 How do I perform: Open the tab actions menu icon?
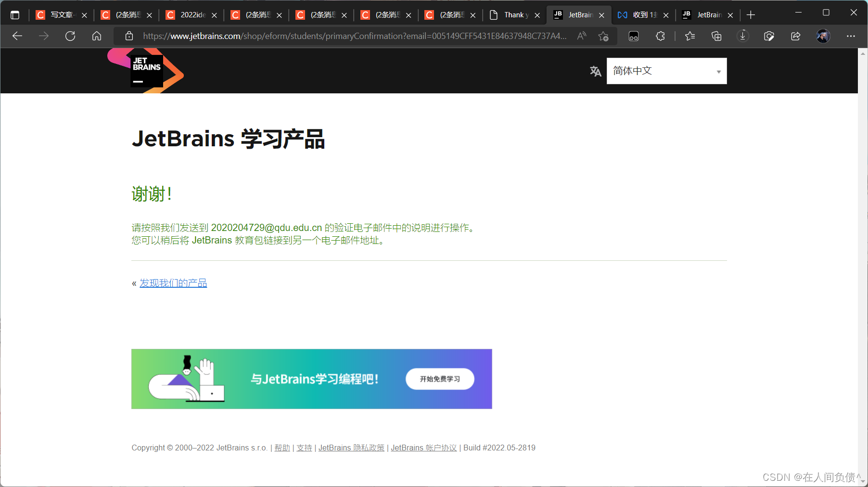pyautogui.click(x=15, y=15)
